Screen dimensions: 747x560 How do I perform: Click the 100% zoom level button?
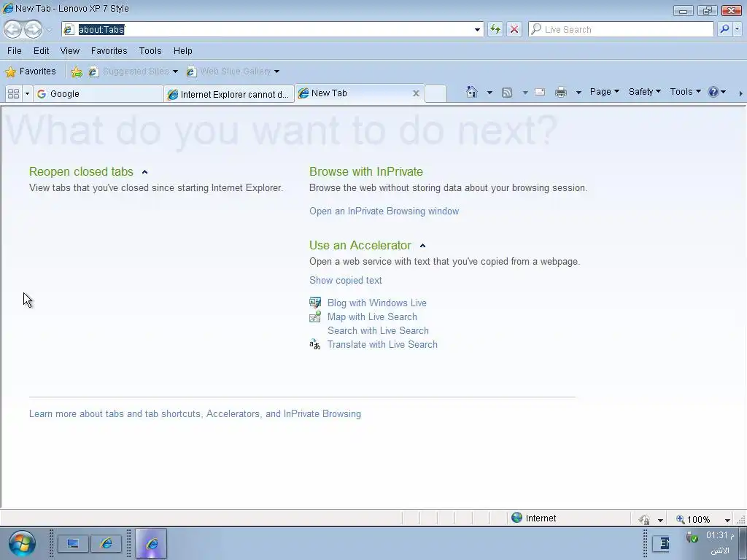[694, 519]
